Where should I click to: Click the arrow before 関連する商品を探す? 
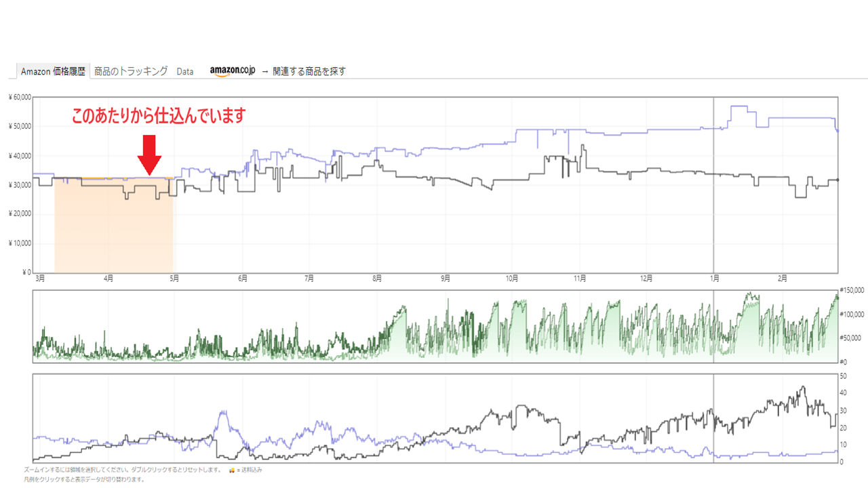264,71
